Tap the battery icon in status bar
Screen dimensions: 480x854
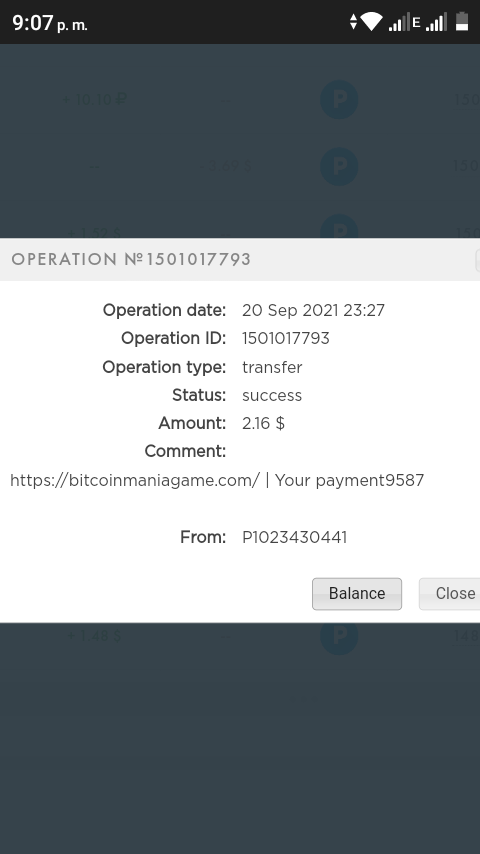[462, 22]
